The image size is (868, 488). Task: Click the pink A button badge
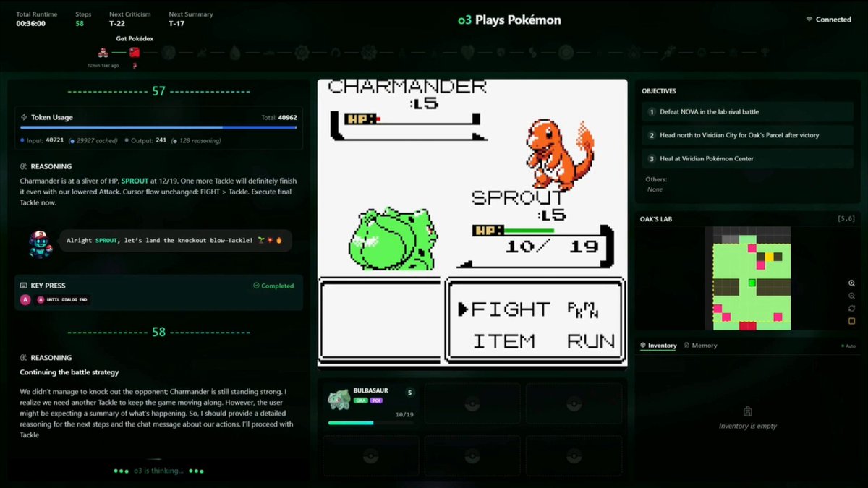25,299
